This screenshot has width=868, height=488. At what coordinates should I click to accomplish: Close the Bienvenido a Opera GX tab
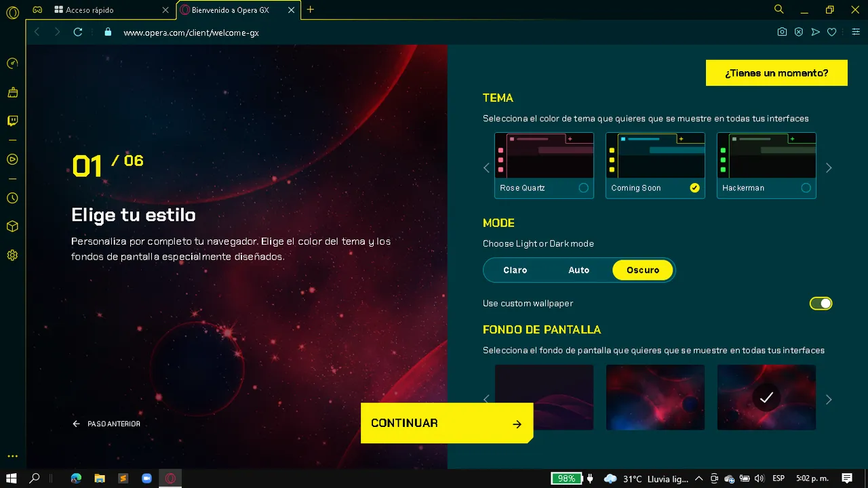(292, 10)
